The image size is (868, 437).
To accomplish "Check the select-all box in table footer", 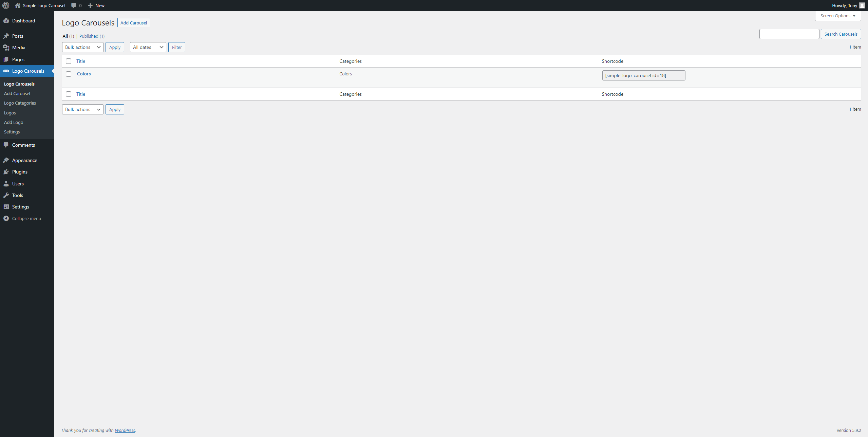I will (69, 94).
